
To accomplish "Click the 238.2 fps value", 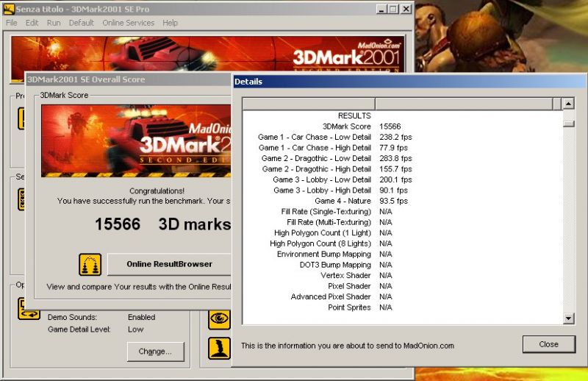I will pos(395,137).
